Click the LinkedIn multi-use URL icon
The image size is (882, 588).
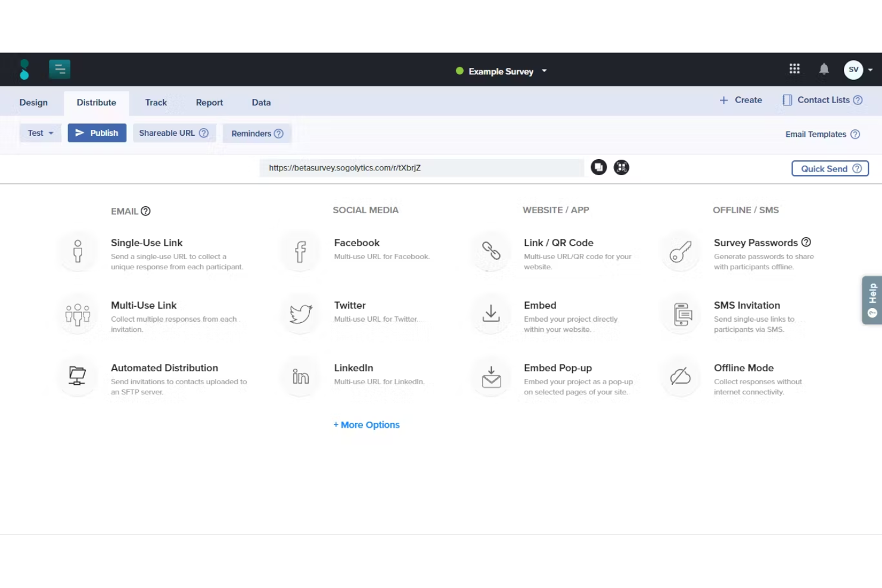coord(300,377)
